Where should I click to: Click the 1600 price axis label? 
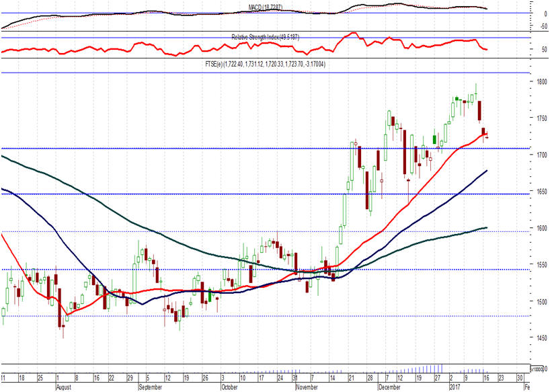541,228
